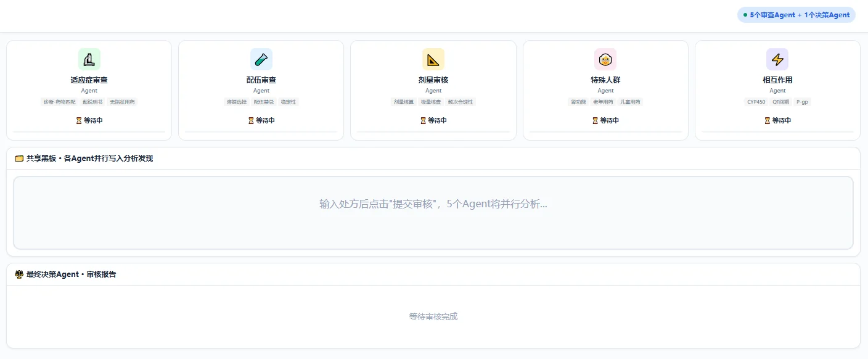Click the 共享黑板 panel header text
The image size is (868, 359).
pyautogui.click(x=89, y=159)
